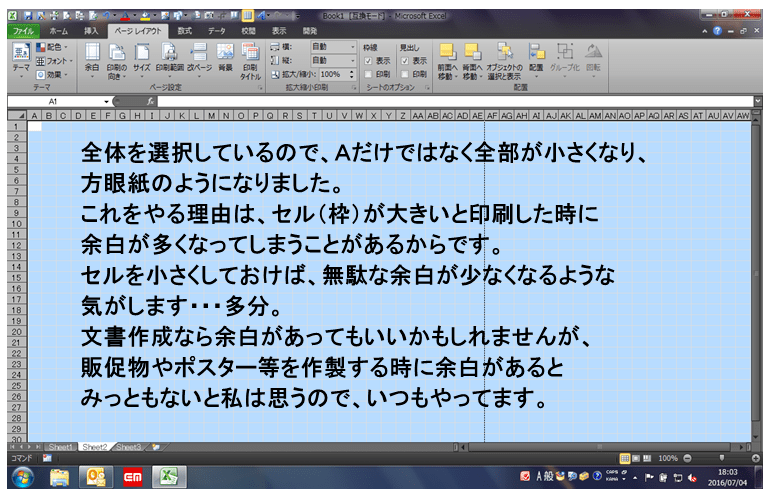Toggle 枠線 印刷 (Gridlines Print) checkbox
This screenshot has width=772, height=496.
(x=368, y=74)
